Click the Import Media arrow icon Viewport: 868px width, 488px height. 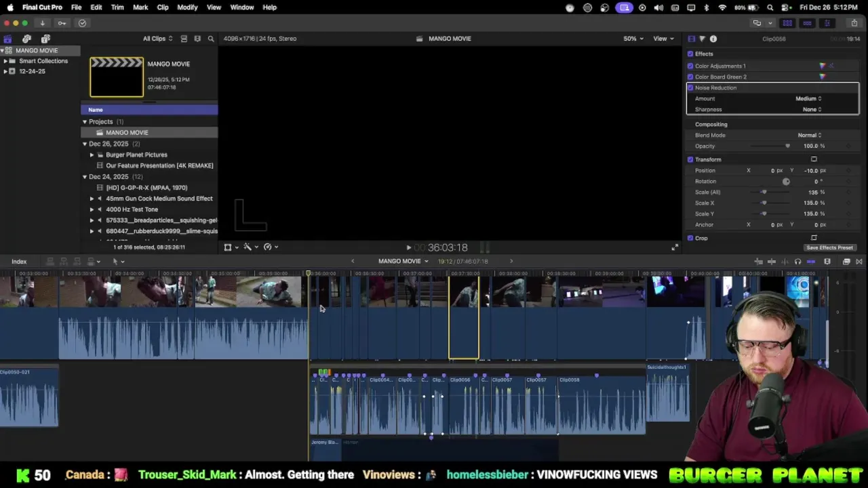coord(42,23)
